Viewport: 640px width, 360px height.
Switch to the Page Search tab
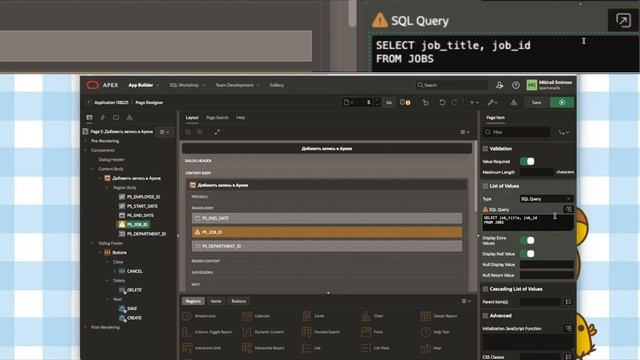pyautogui.click(x=217, y=118)
